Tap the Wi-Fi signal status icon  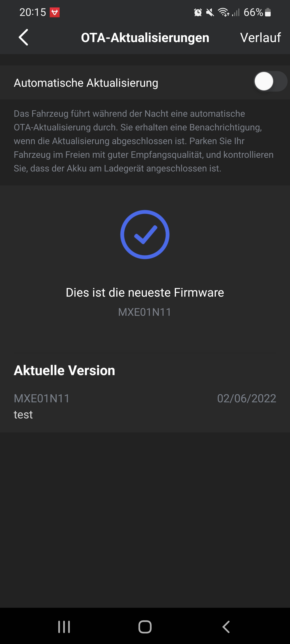click(x=224, y=12)
